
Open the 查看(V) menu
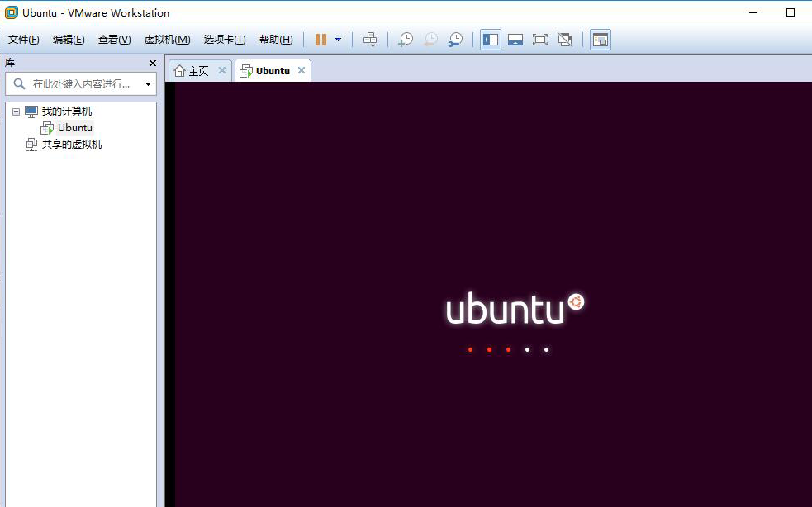pos(115,40)
